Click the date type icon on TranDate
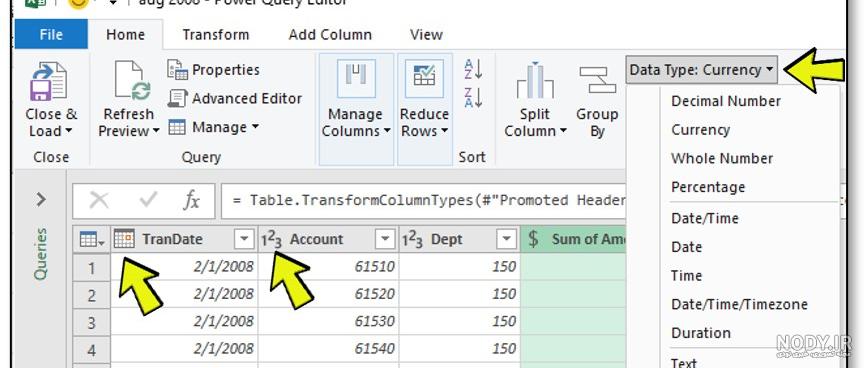 pyautogui.click(x=124, y=239)
